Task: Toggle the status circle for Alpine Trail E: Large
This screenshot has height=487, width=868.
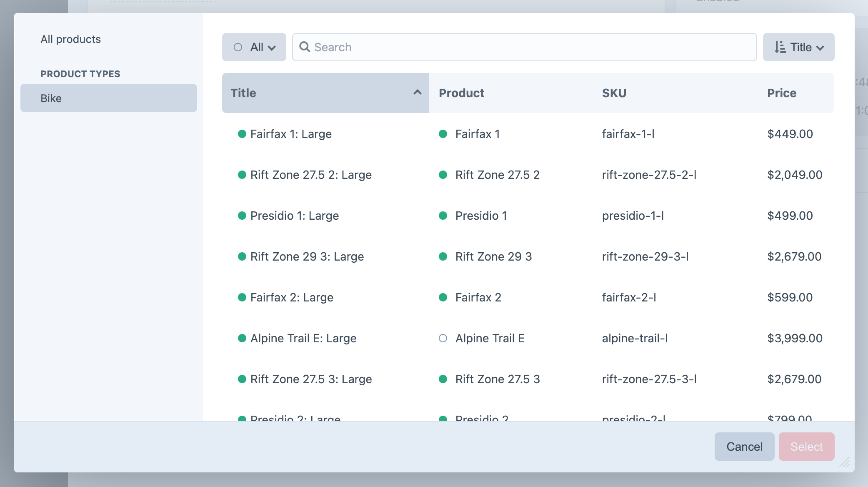Action: tap(243, 338)
